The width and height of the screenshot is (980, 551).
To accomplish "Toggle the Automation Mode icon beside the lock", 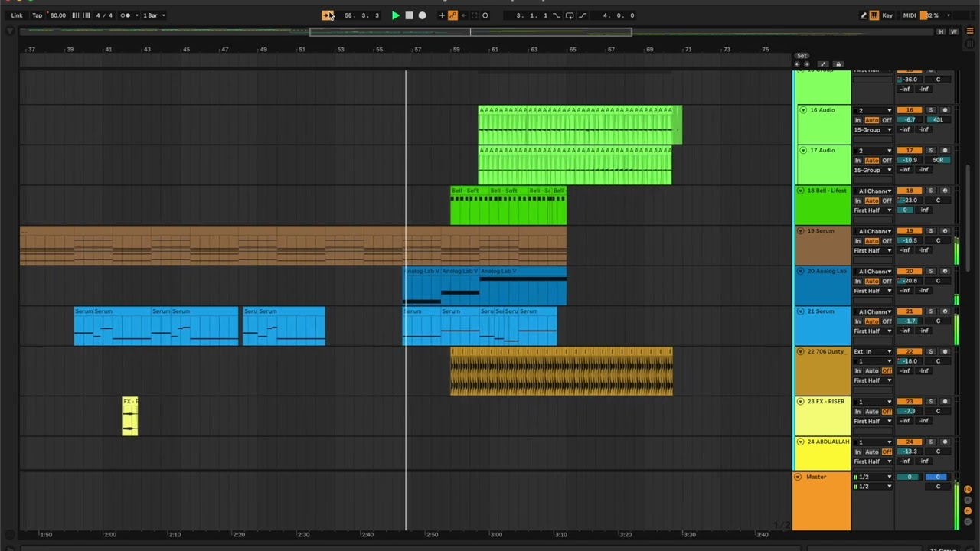I will click(x=823, y=64).
